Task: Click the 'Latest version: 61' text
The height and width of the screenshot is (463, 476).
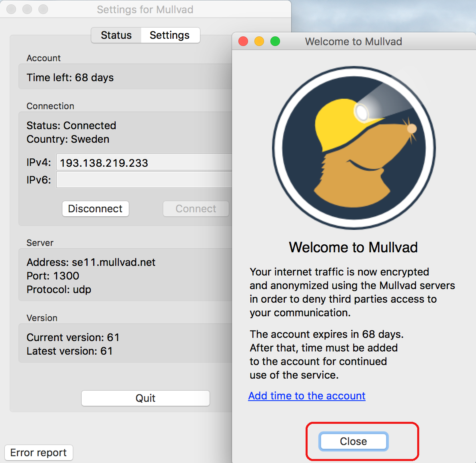Action: click(x=70, y=351)
